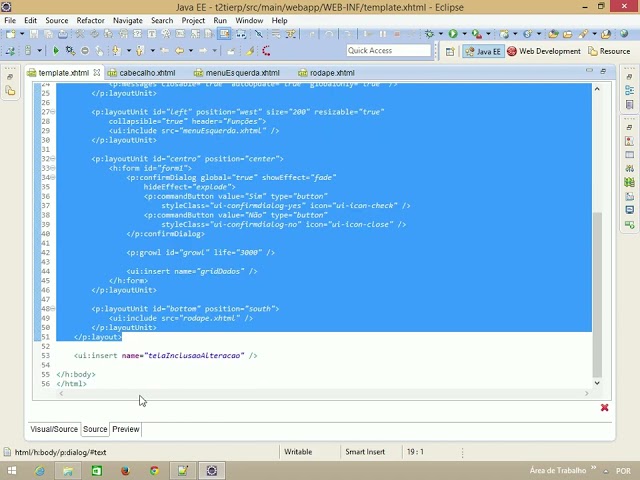The width and height of the screenshot is (640, 480).
Task: Open the Refactor menu
Action: 90,20
